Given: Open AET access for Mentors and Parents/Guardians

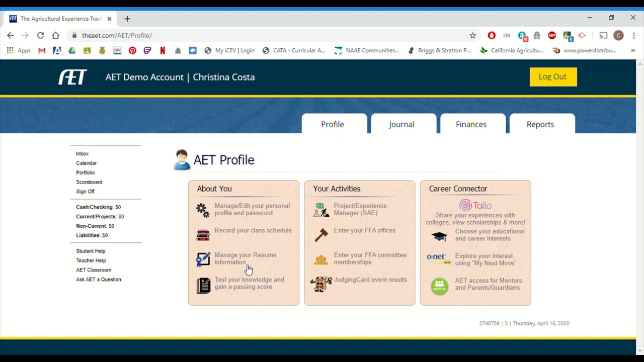Looking at the screenshot, I should point(488,284).
